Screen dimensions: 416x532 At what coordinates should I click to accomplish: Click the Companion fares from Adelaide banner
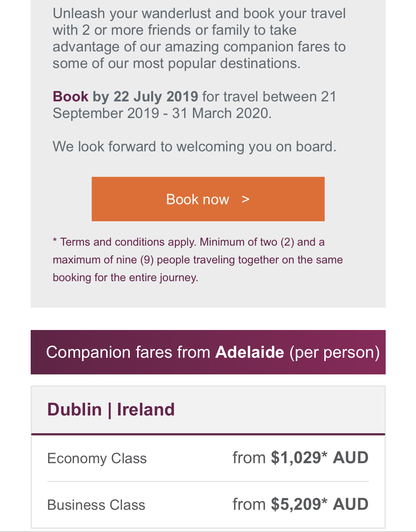208,352
